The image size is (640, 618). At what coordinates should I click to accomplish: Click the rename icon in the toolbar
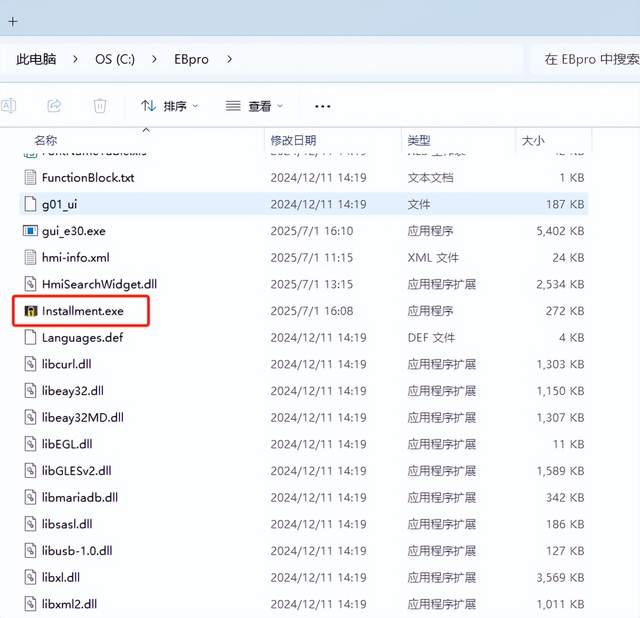8,105
